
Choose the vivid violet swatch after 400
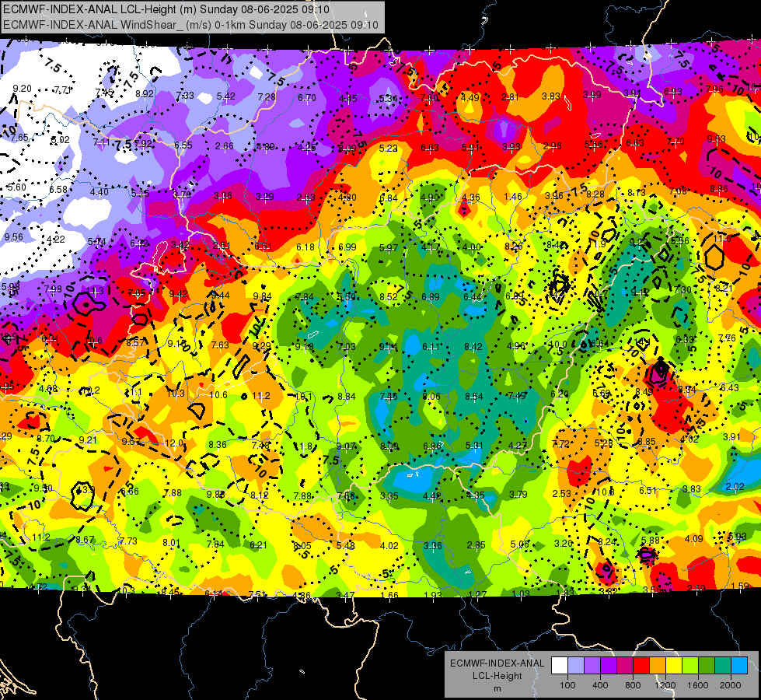click(609, 666)
